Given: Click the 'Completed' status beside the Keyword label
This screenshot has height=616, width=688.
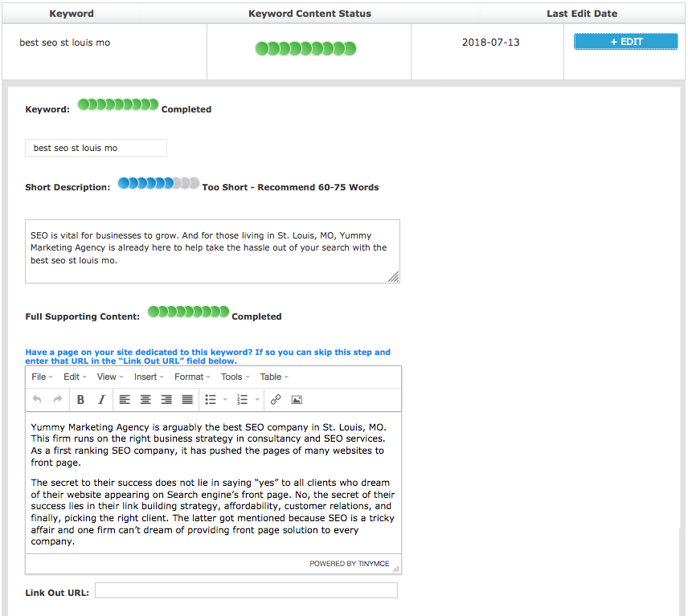Looking at the screenshot, I should click(186, 109).
